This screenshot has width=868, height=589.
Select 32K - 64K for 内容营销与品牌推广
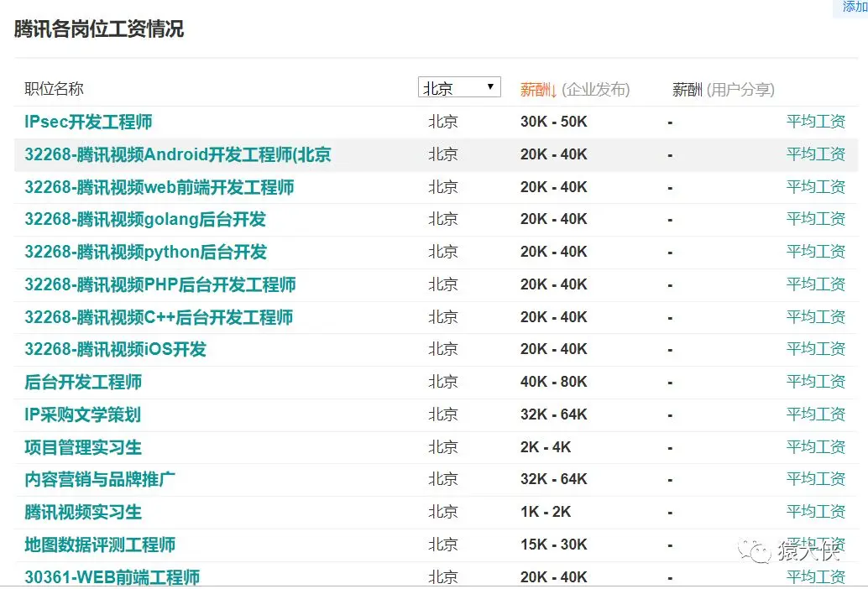(x=553, y=479)
